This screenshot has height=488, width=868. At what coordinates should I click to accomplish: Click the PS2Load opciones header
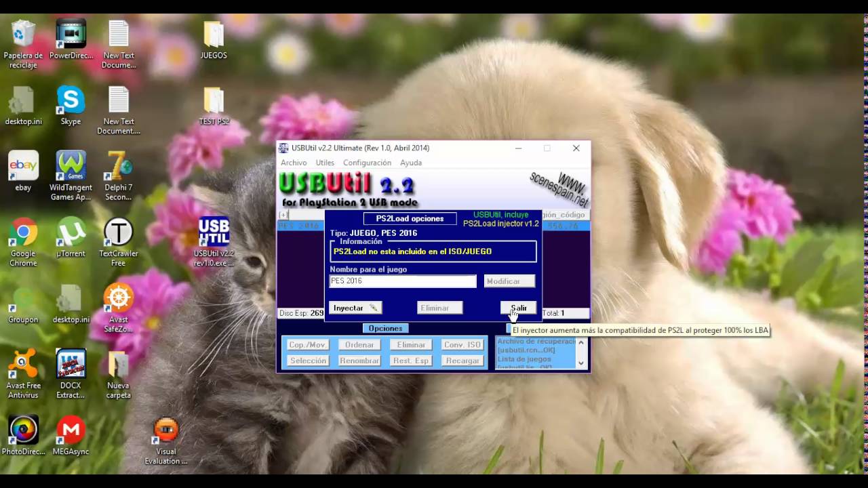(410, 219)
